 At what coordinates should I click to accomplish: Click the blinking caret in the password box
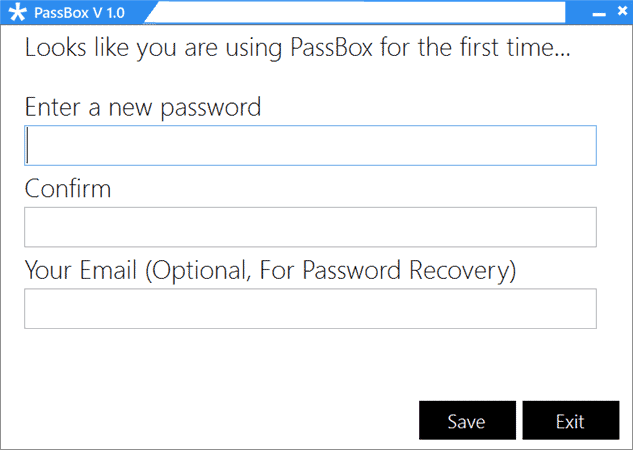(x=27, y=145)
